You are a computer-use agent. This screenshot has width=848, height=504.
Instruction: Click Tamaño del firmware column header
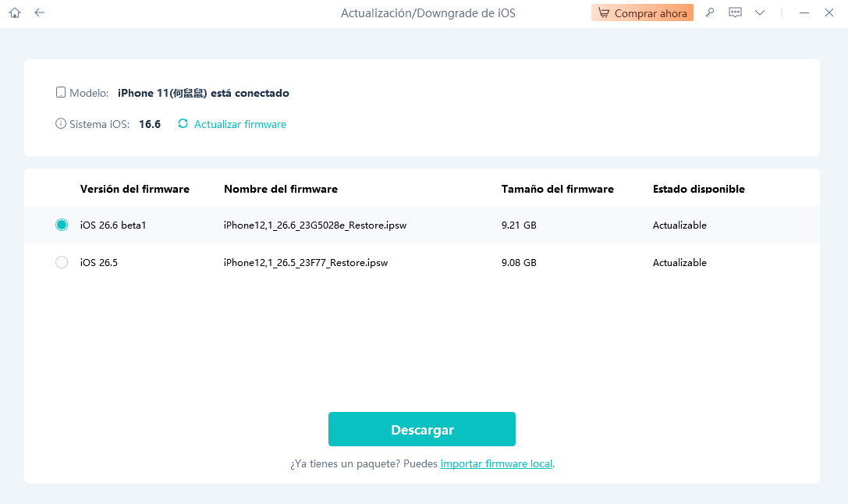pos(558,189)
